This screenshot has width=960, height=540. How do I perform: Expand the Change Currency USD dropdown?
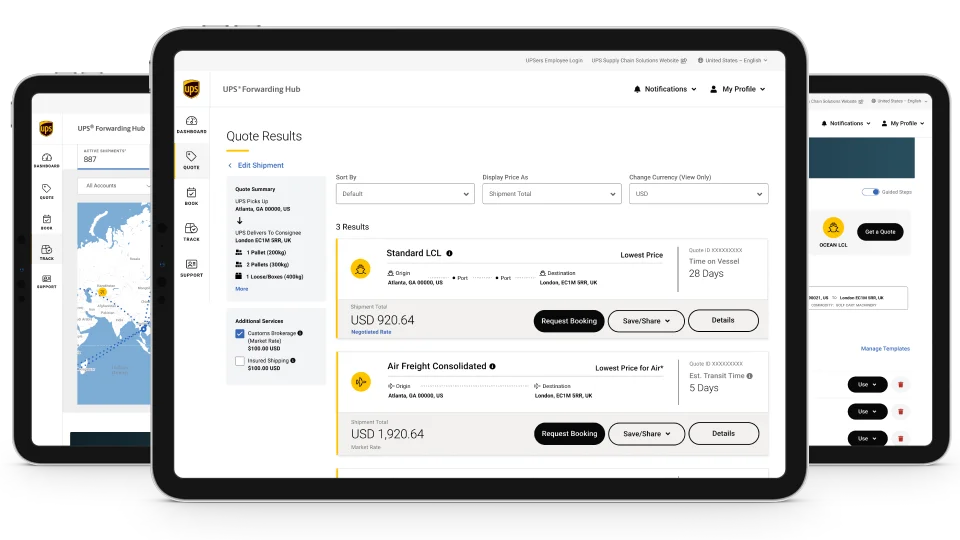tap(698, 194)
